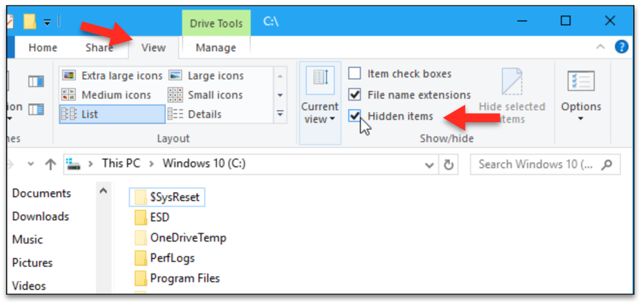This screenshot has height=306, width=644.
Task: Collapse the ribbon with the caret
Action: 600,47
